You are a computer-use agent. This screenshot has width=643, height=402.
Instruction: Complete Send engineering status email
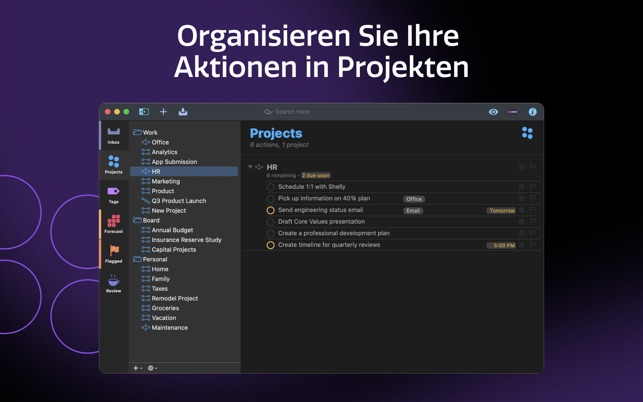coord(270,210)
